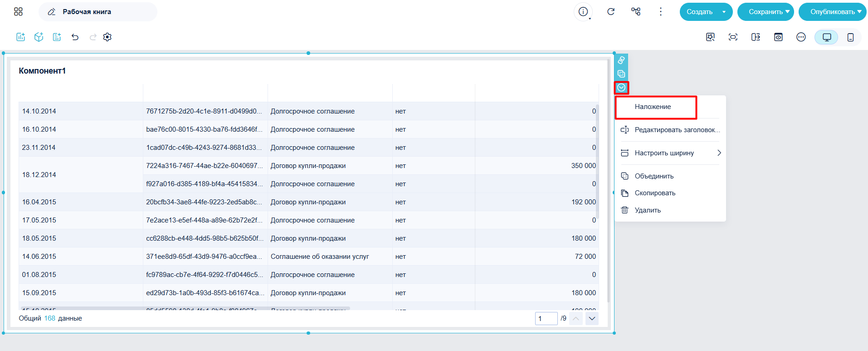Open the info circle icon
This screenshot has width=868, height=351.
[583, 12]
